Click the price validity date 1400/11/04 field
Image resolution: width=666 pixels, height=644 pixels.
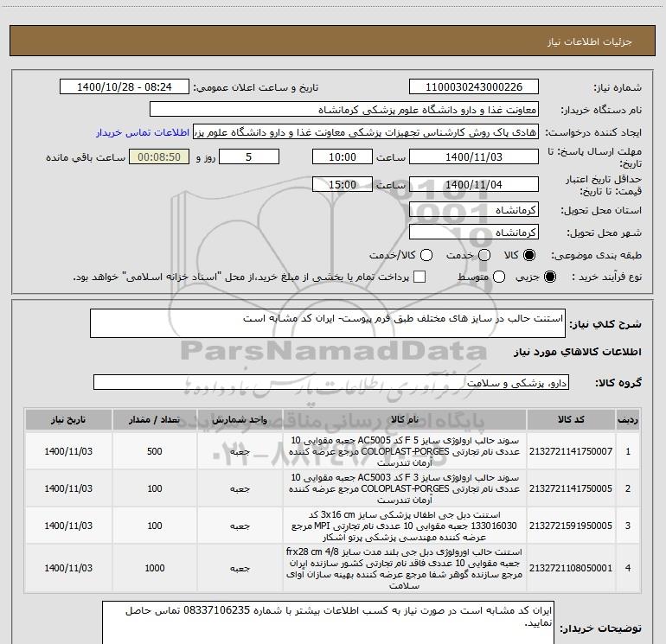coord(474,185)
